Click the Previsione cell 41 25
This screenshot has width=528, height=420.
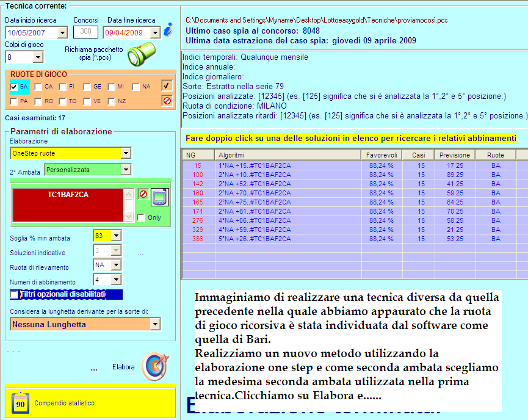pos(455,184)
